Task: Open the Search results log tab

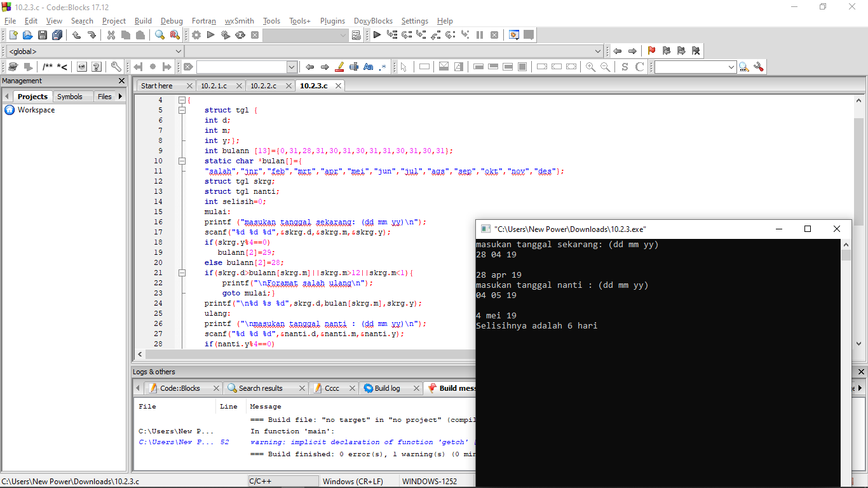Action: point(261,388)
